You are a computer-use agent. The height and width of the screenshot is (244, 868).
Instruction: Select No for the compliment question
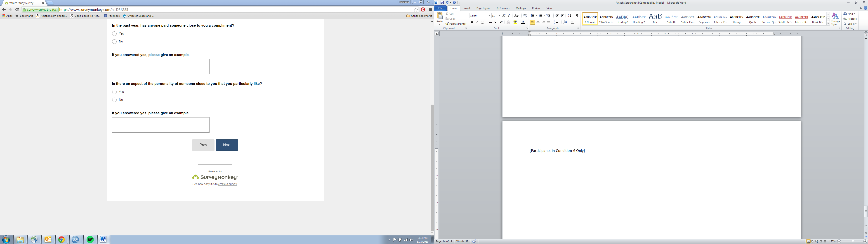tap(115, 42)
